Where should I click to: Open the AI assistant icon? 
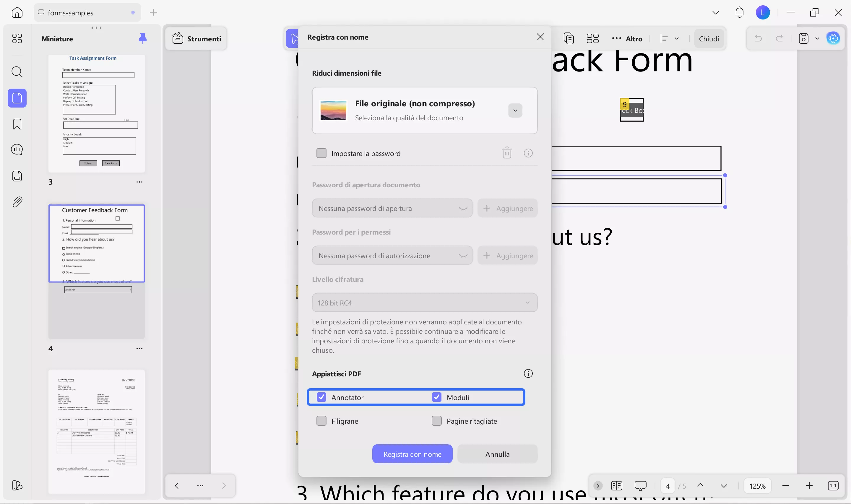833,38
